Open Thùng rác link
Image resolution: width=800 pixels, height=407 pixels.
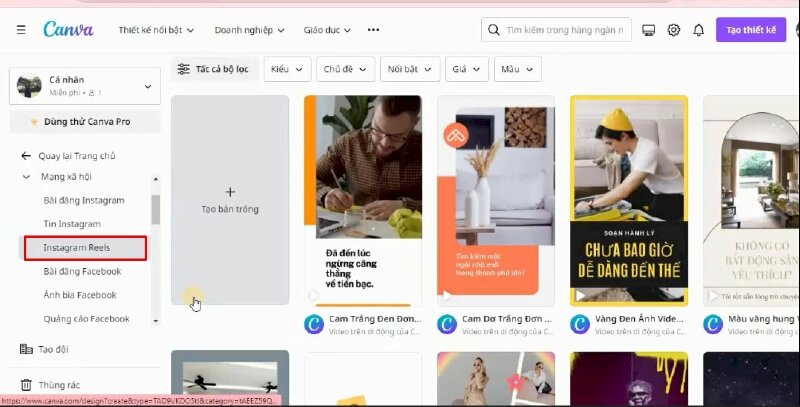click(59, 385)
